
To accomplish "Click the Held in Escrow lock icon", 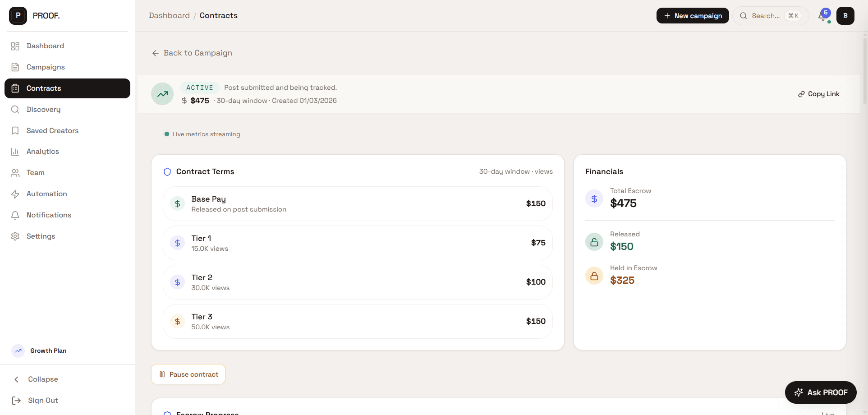I will tap(594, 276).
